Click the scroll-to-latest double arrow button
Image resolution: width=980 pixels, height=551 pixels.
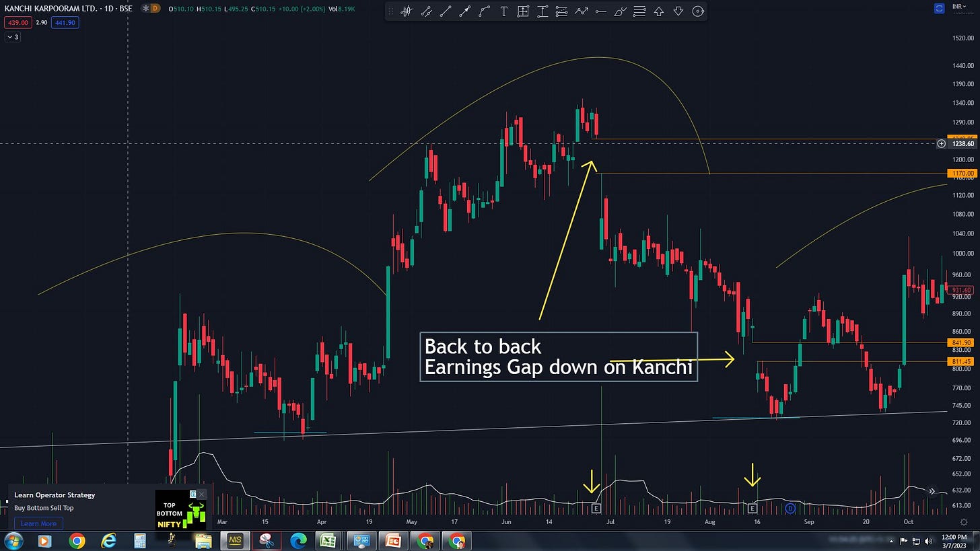[x=932, y=491]
